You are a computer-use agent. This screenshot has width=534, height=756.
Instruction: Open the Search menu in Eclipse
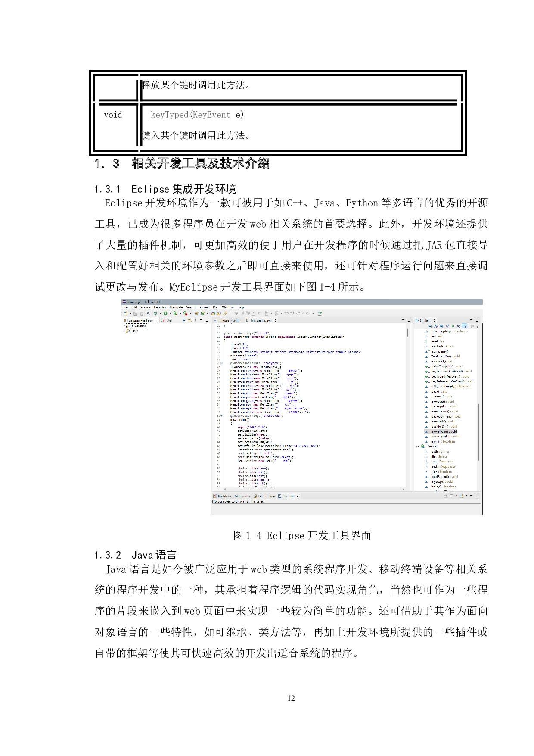(x=191, y=307)
